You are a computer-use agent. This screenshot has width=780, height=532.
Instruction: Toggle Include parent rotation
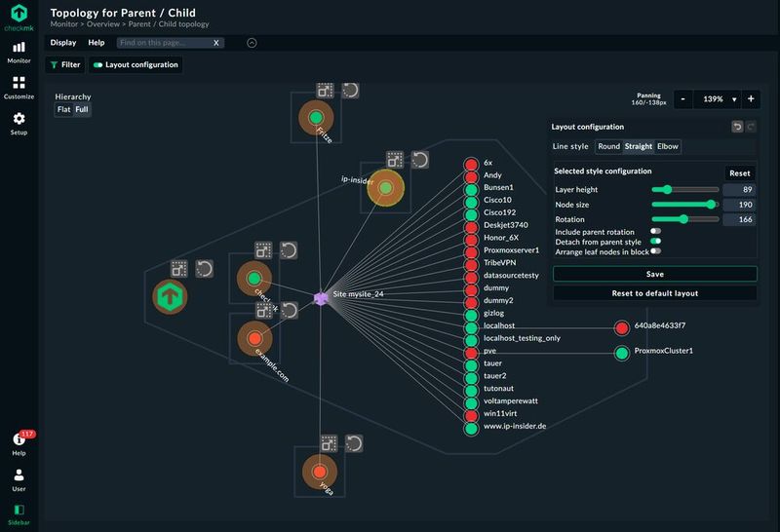coord(655,231)
